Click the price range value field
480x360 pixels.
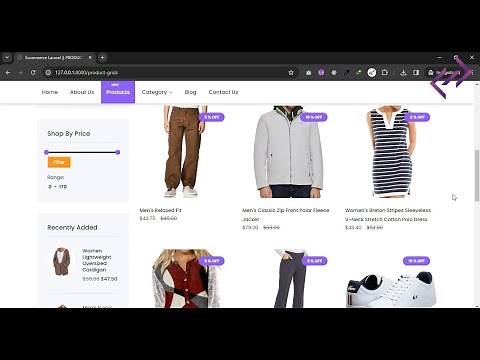click(58, 187)
